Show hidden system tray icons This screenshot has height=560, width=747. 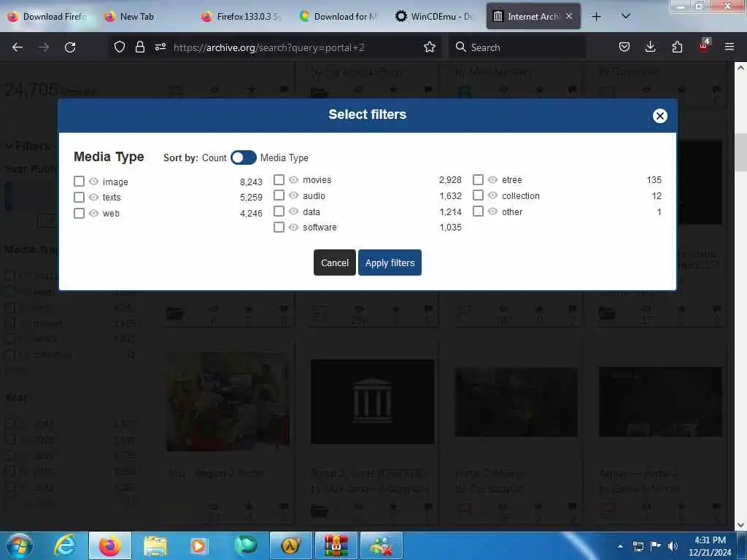coord(620,546)
